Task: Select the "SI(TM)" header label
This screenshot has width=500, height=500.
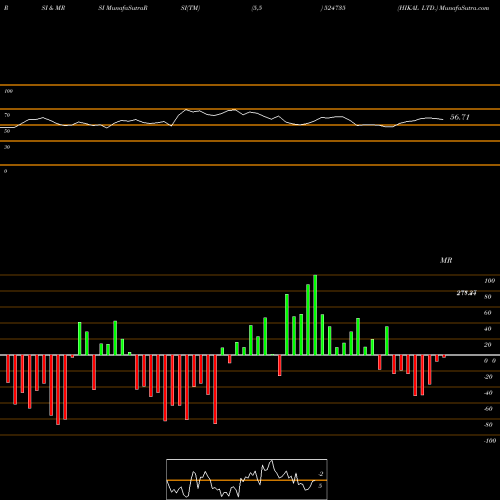Action: tap(190, 8)
